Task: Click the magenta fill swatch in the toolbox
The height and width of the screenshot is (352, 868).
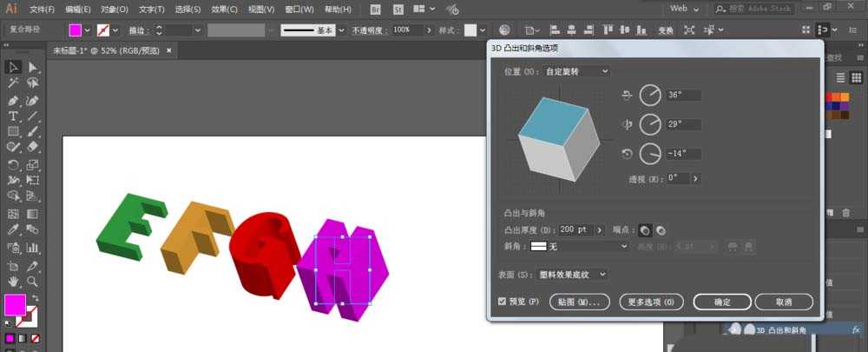Action: (x=15, y=305)
